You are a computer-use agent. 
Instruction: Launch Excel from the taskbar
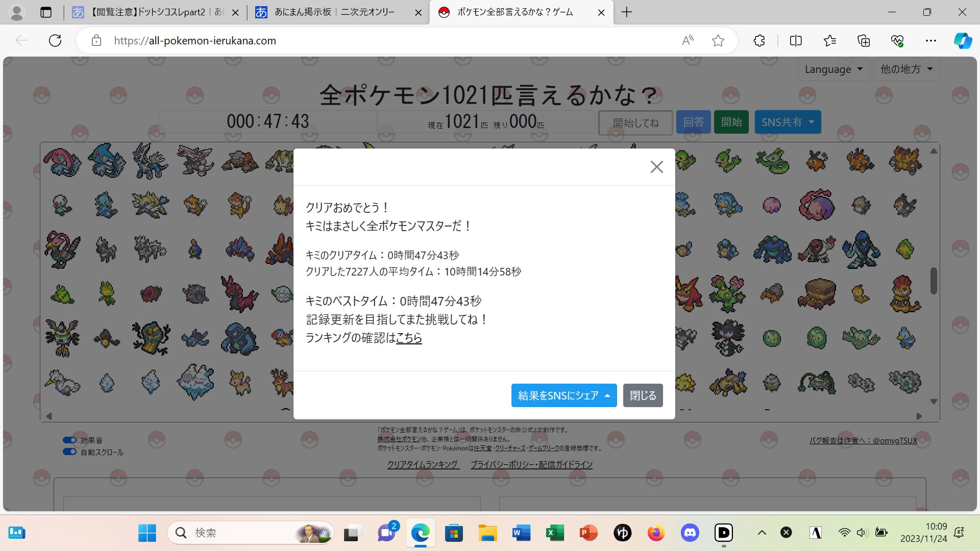[555, 533]
